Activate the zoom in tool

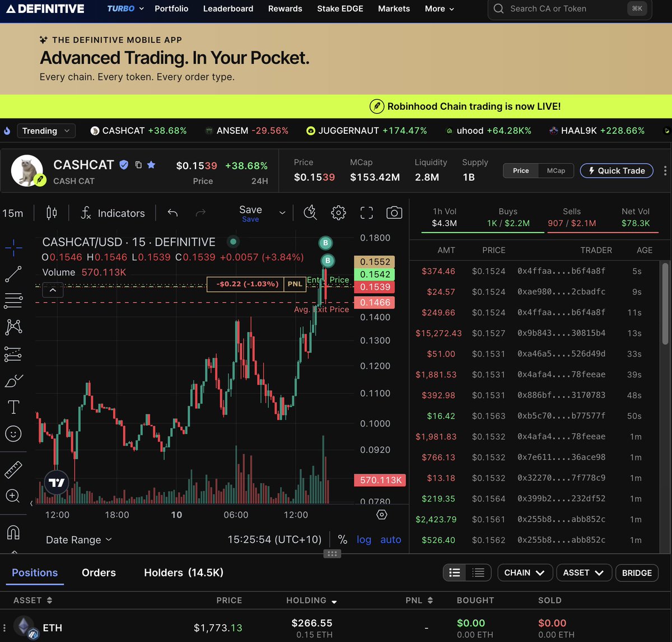pyautogui.click(x=13, y=496)
